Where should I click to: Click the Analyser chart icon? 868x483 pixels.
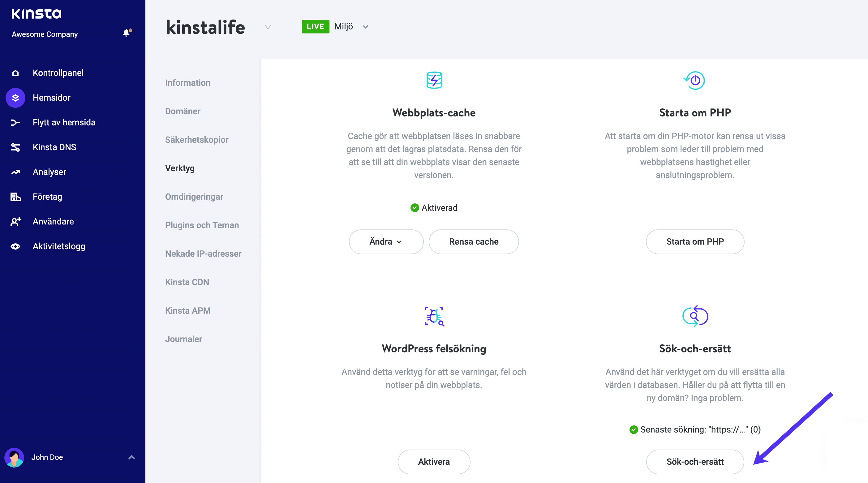pos(15,172)
